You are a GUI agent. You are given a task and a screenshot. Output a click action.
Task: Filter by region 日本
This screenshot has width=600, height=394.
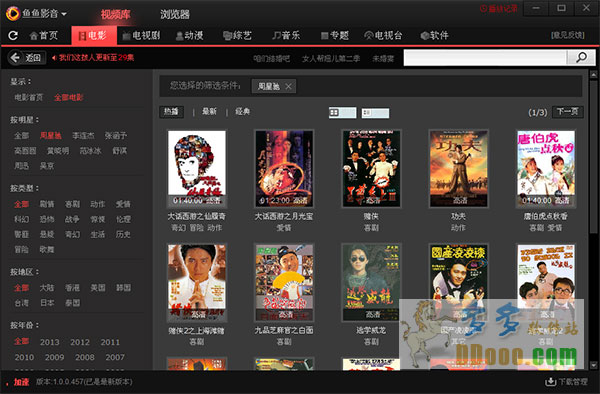[x=47, y=303]
